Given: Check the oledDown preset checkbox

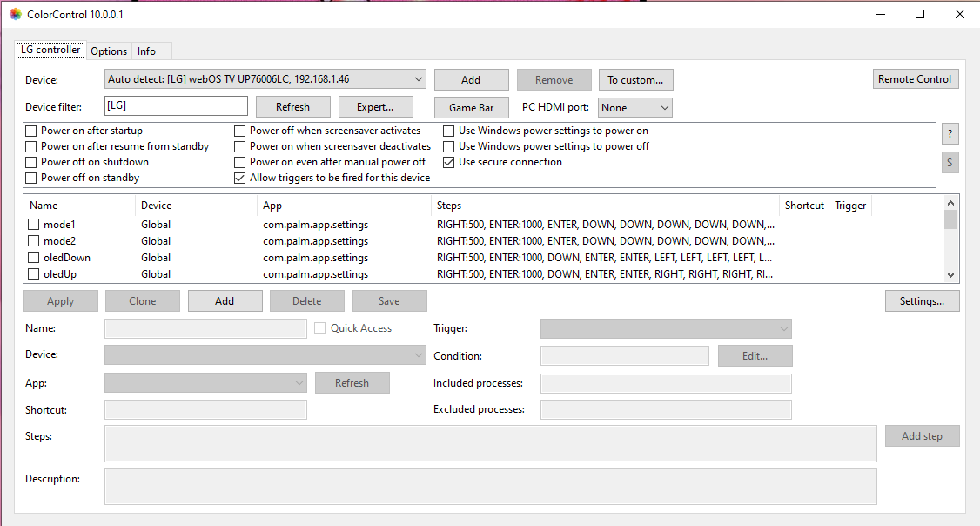Looking at the screenshot, I should [x=34, y=258].
